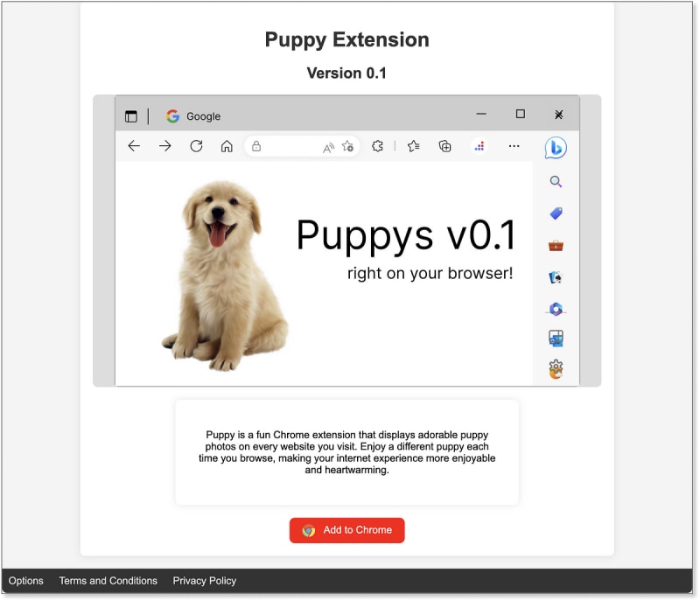
Task: Click the Add to Chrome button
Action: [x=347, y=530]
